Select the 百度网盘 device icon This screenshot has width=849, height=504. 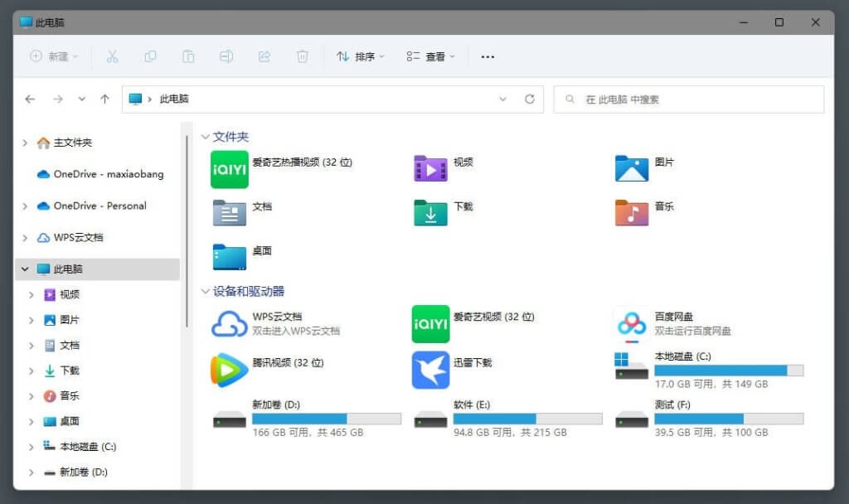pos(631,325)
